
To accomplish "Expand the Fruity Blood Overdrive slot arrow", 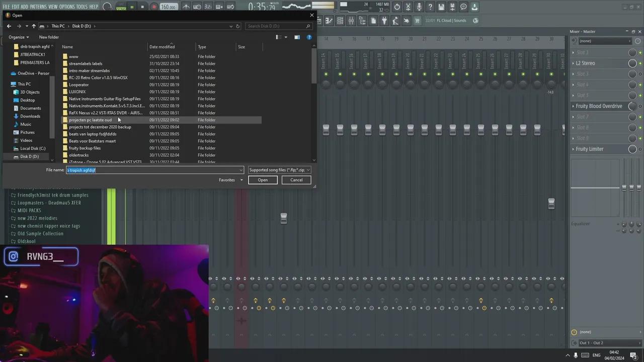I will (x=573, y=106).
